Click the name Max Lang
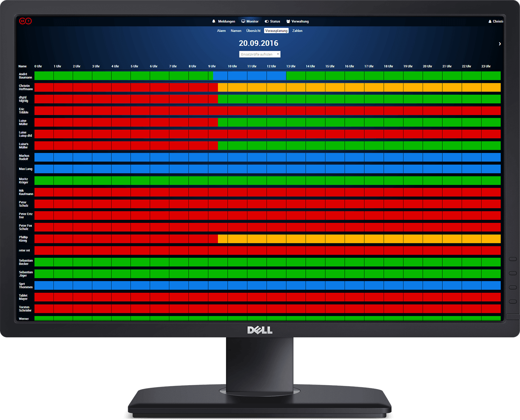 pos(25,169)
